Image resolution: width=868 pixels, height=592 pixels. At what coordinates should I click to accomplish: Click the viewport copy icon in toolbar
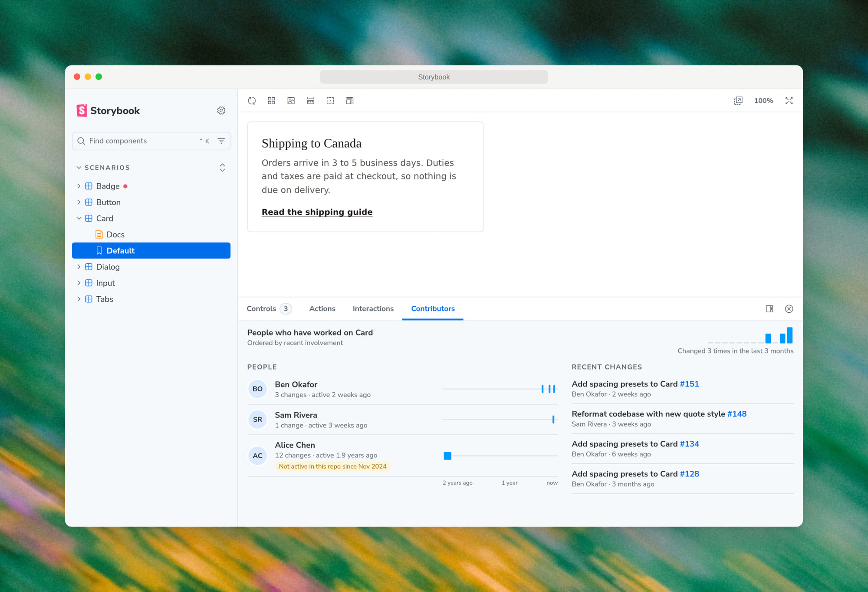pyautogui.click(x=350, y=101)
